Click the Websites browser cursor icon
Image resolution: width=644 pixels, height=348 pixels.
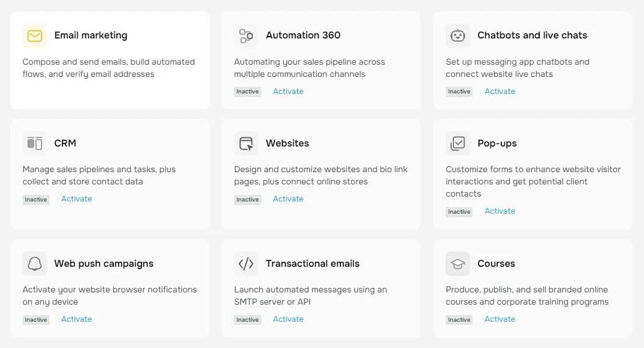click(246, 143)
